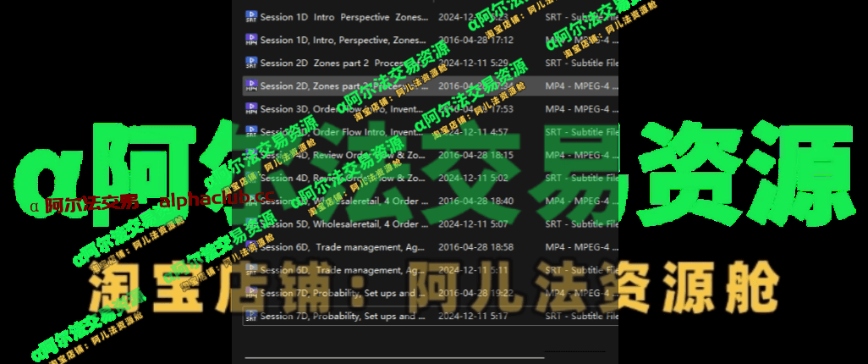Click the MP4 icon for Session 7D Probability

click(x=251, y=293)
